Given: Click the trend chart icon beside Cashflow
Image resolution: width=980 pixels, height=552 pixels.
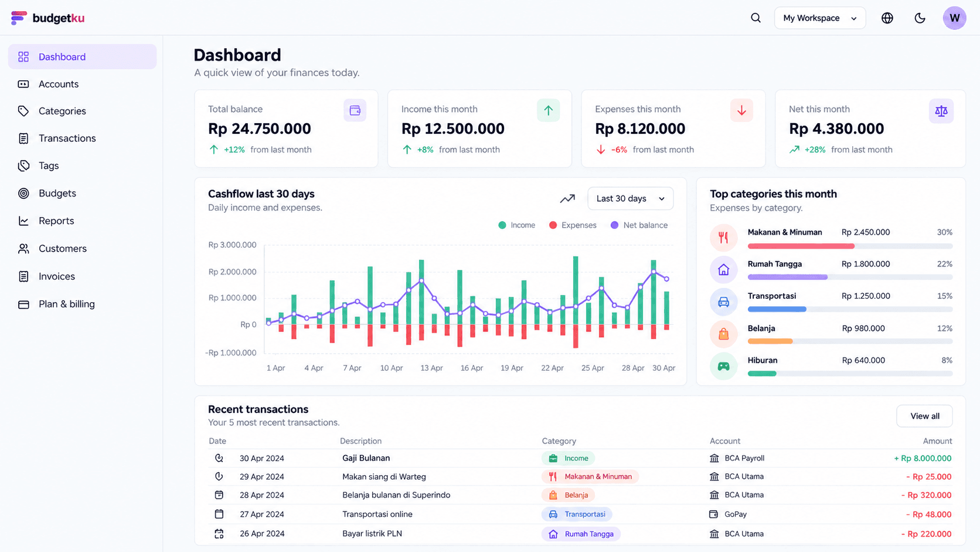Looking at the screenshot, I should point(567,199).
